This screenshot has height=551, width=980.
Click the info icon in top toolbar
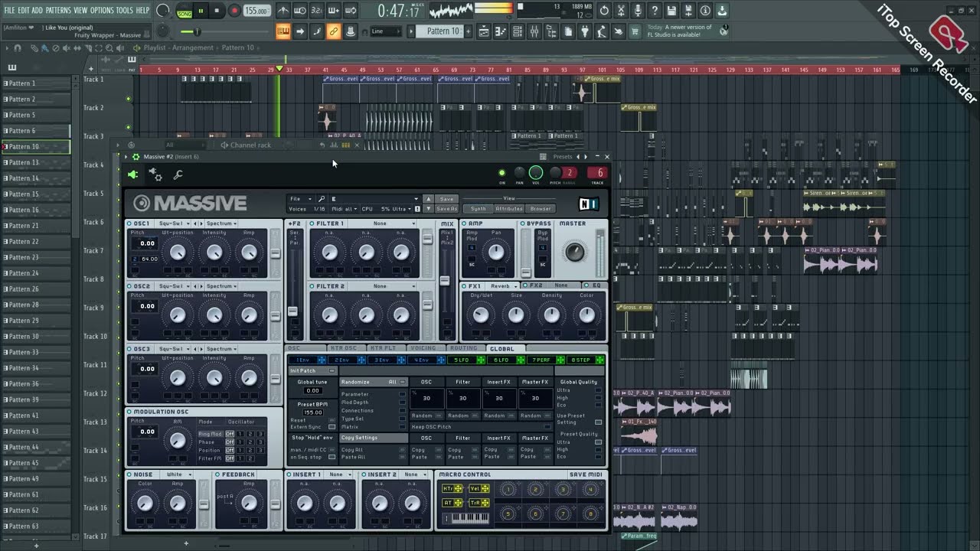[x=705, y=11]
